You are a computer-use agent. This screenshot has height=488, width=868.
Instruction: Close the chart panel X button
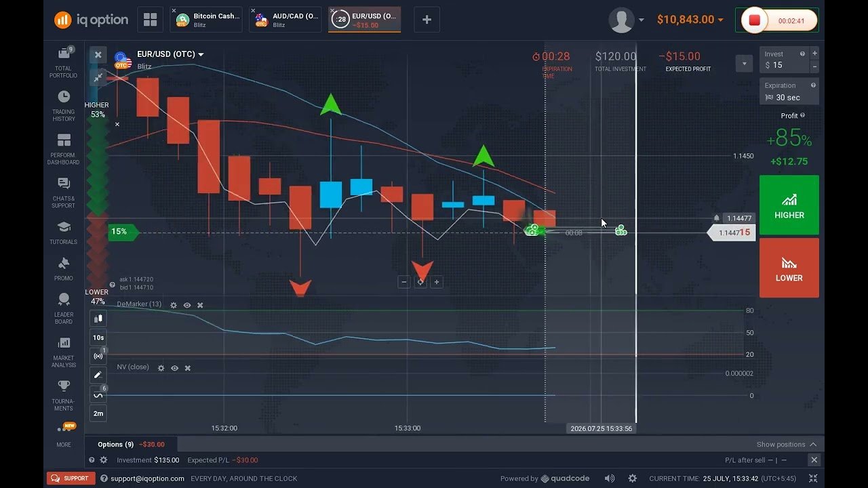[x=98, y=55]
